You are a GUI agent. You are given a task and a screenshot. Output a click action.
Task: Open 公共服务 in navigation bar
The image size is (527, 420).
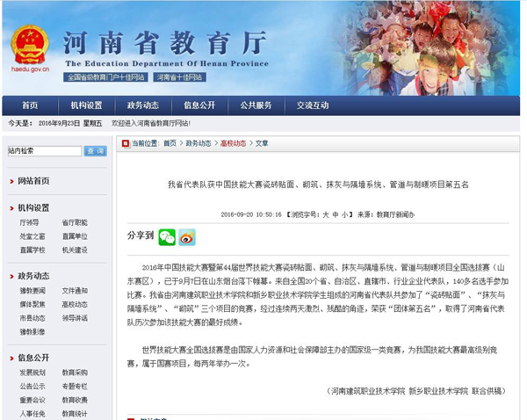click(256, 105)
